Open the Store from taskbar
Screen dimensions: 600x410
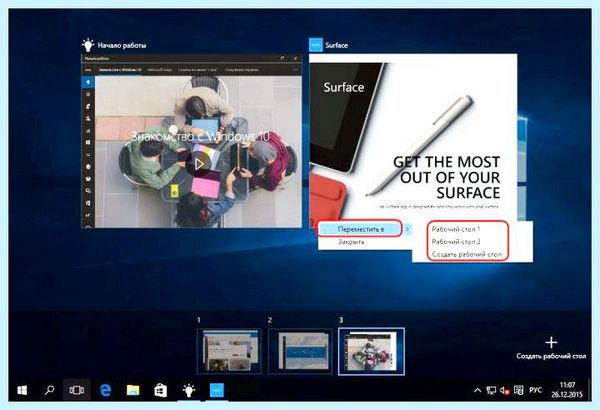click(x=160, y=390)
